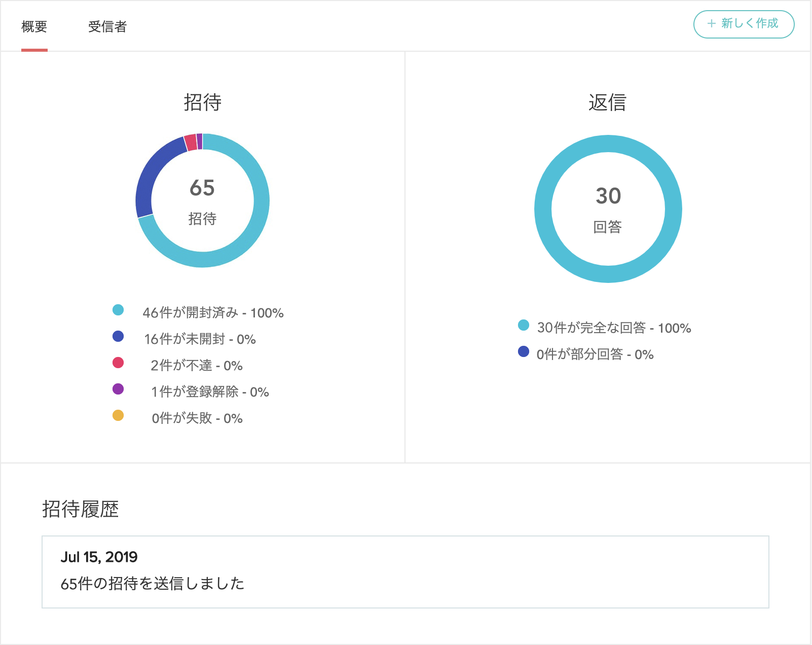Click the purple legend dot for 1件が登録解除
812x645 pixels.
(x=118, y=389)
